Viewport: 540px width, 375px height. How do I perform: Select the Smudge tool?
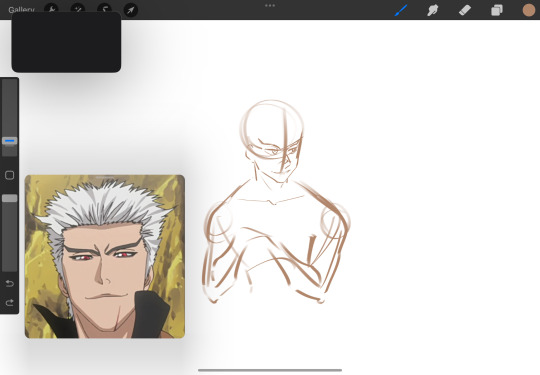point(432,10)
